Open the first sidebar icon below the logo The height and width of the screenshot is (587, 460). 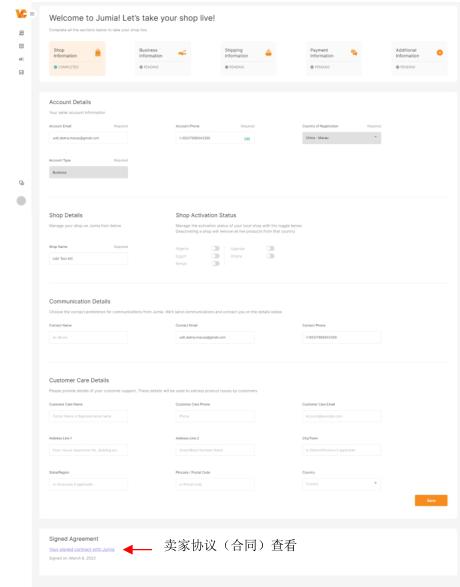click(21, 33)
